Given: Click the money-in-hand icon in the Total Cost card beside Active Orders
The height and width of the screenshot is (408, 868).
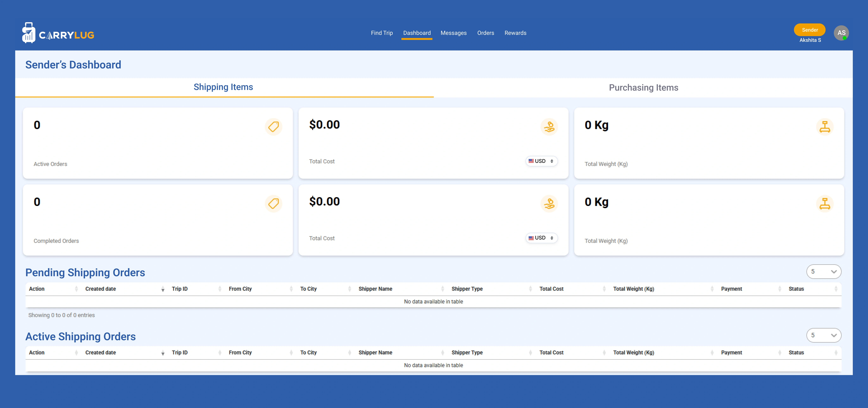Looking at the screenshot, I should click(549, 127).
